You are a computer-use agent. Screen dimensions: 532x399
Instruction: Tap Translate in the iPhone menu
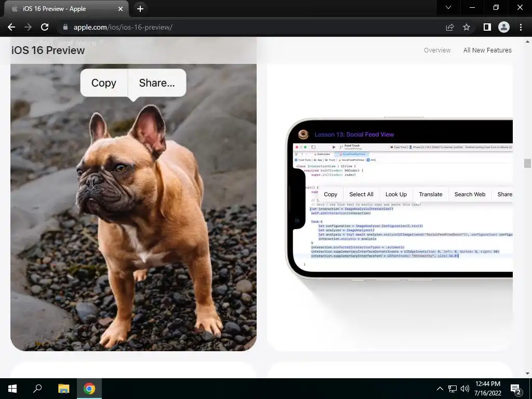[431, 194]
